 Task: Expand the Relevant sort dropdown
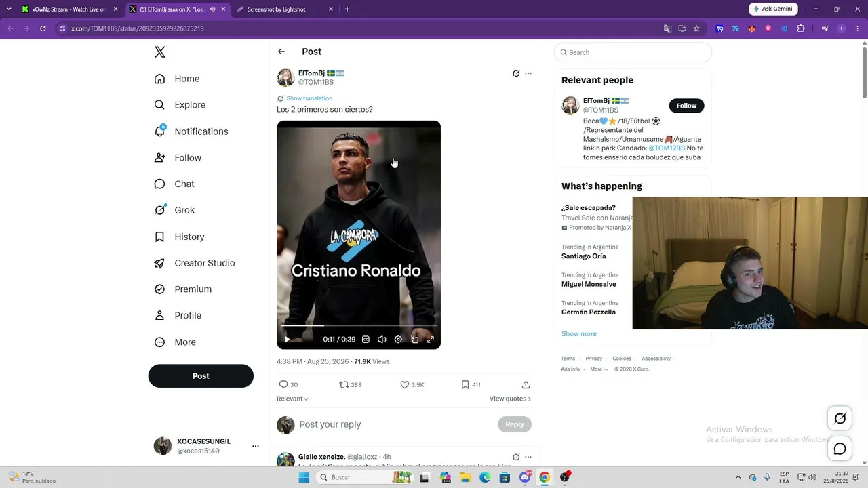pyautogui.click(x=292, y=399)
